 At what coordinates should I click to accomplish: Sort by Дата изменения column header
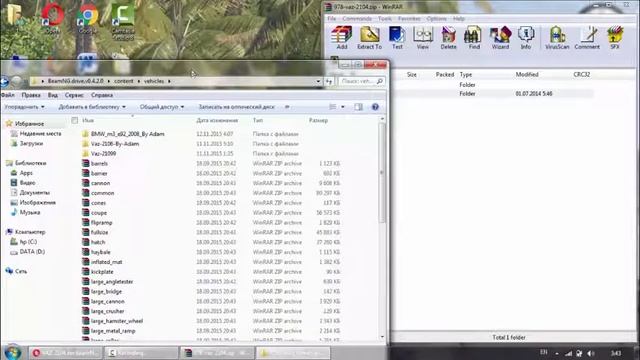tap(217, 120)
